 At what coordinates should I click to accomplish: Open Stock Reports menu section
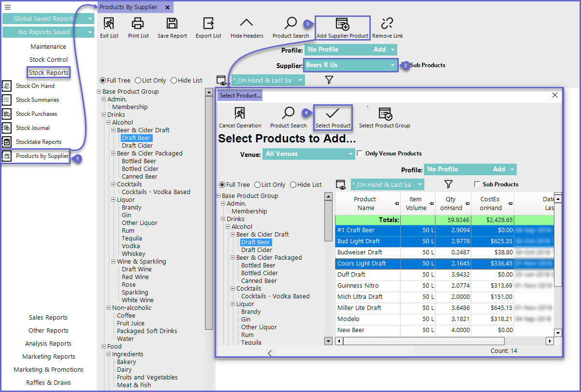[x=48, y=73]
